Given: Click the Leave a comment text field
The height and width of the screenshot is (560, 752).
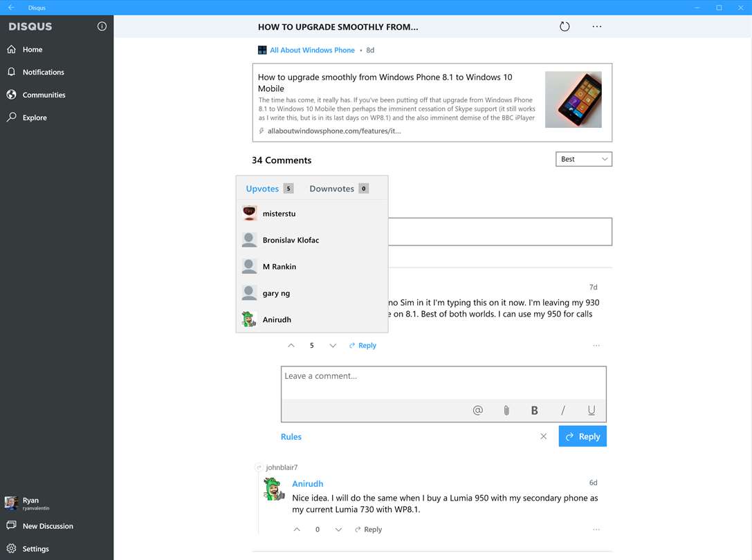Looking at the screenshot, I should pos(443,383).
